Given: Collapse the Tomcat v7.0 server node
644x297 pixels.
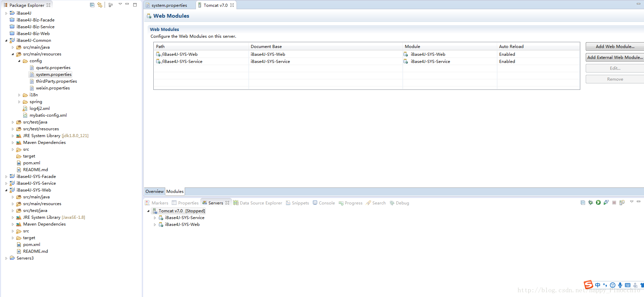Looking at the screenshot, I should (x=148, y=211).
